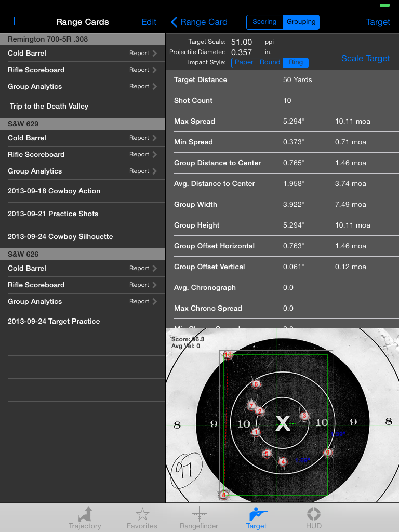Tap bullet hole marker number 10
This screenshot has height=532, width=399.
click(x=228, y=355)
